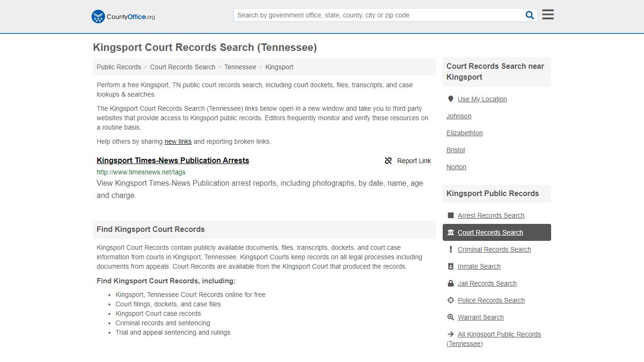Open Inmate Search
Image resolution: width=644 pixels, height=362 pixels.
click(479, 266)
